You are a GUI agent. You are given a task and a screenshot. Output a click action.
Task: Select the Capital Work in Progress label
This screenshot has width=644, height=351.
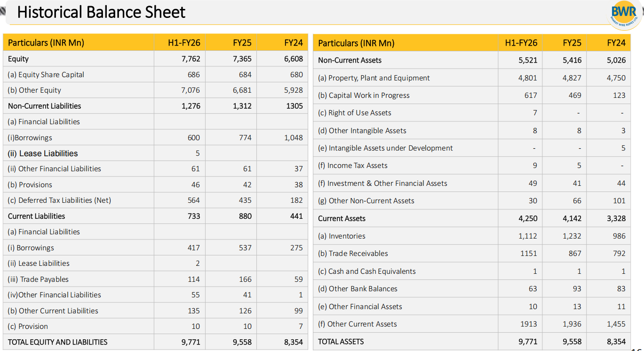(364, 95)
